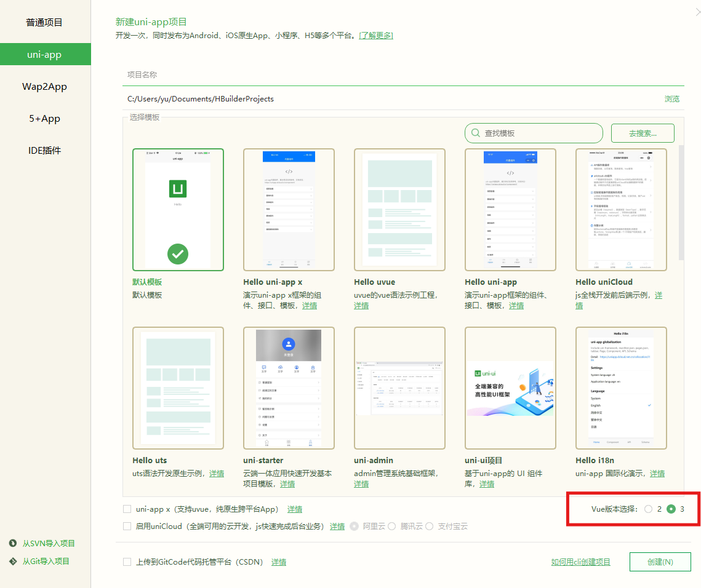701x588 pixels.
Task: Click the 去搜索... button
Action: (643, 133)
